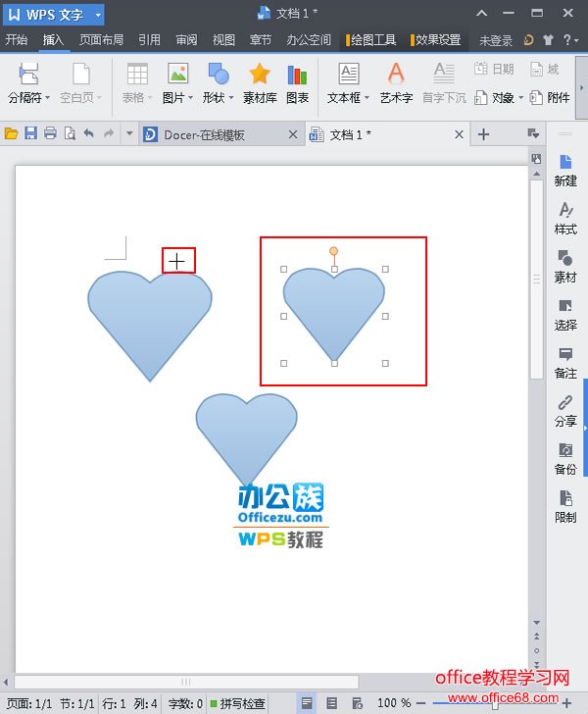Switch to the 绘图工具 ribbon tab
588x714 pixels.
[x=370, y=40]
